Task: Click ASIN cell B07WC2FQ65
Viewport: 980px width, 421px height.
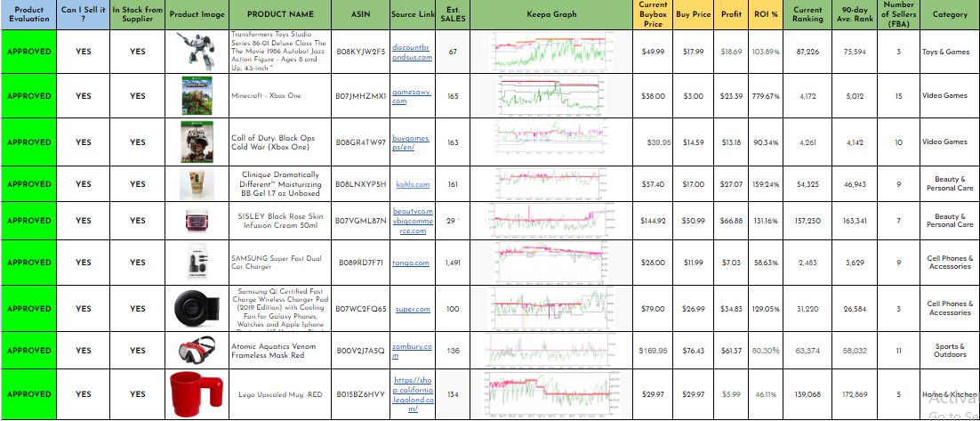Action: (361, 308)
